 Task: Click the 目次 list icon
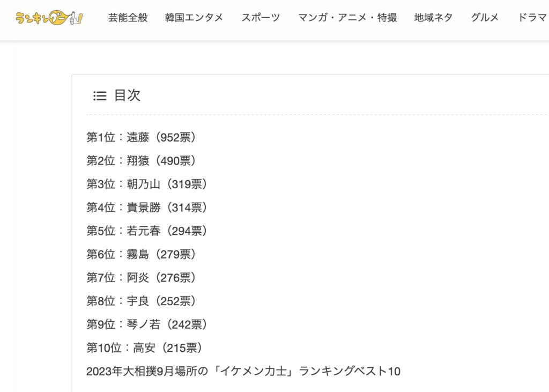coord(100,95)
